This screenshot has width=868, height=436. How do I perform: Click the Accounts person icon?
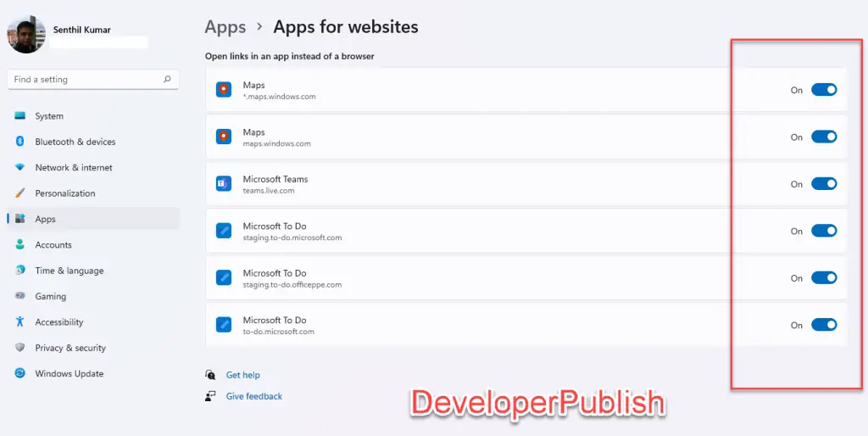(x=20, y=244)
